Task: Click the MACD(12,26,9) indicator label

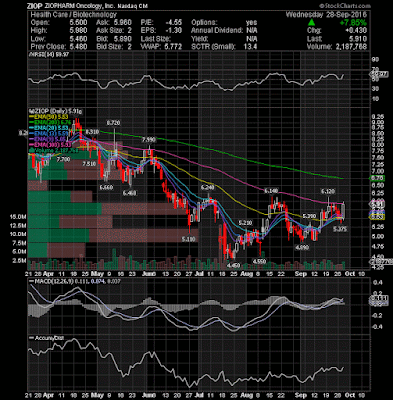Action: pos(75,282)
